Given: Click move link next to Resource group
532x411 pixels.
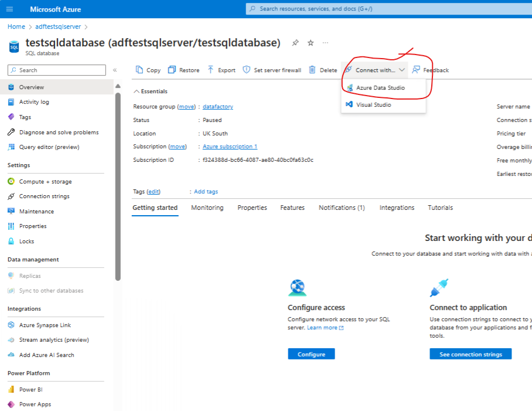Looking at the screenshot, I should pyautogui.click(x=186, y=107).
